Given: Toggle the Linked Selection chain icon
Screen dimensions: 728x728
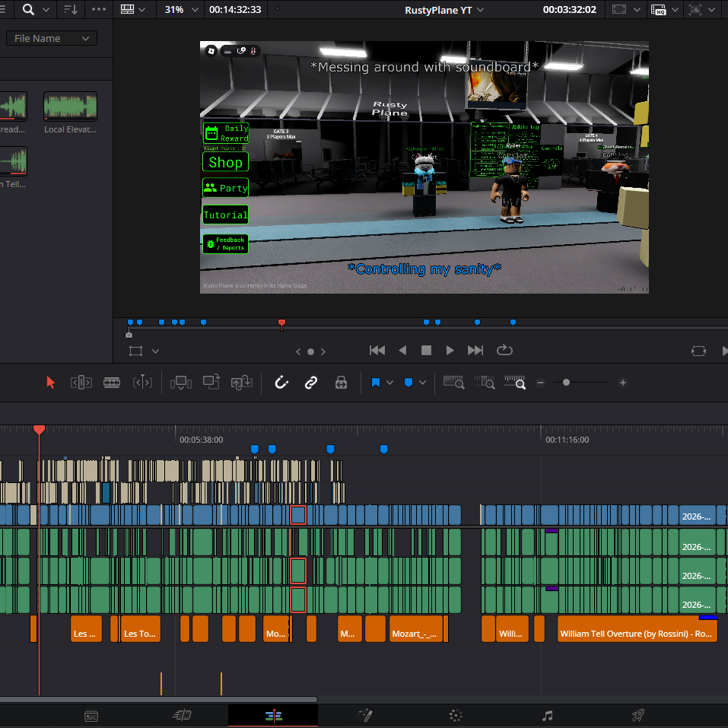Looking at the screenshot, I should click(310, 383).
